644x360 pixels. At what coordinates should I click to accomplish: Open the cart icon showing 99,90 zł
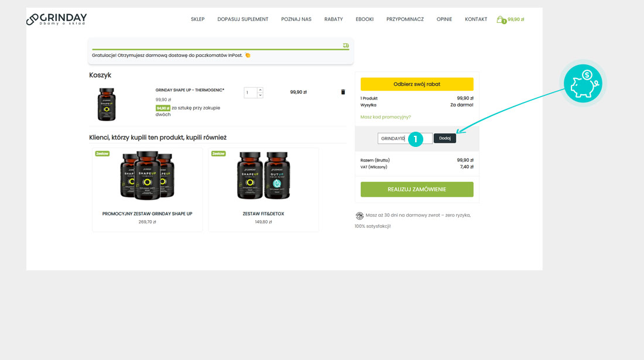coord(510,19)
